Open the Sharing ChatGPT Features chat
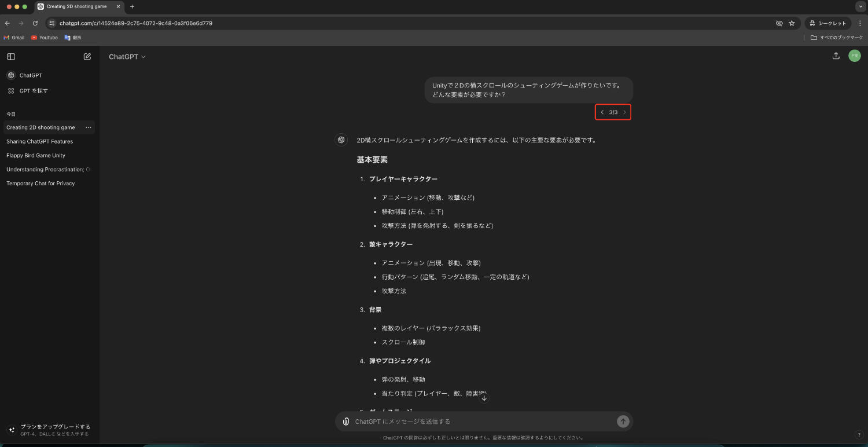The image size is (868, 447). tap(39, 141)
